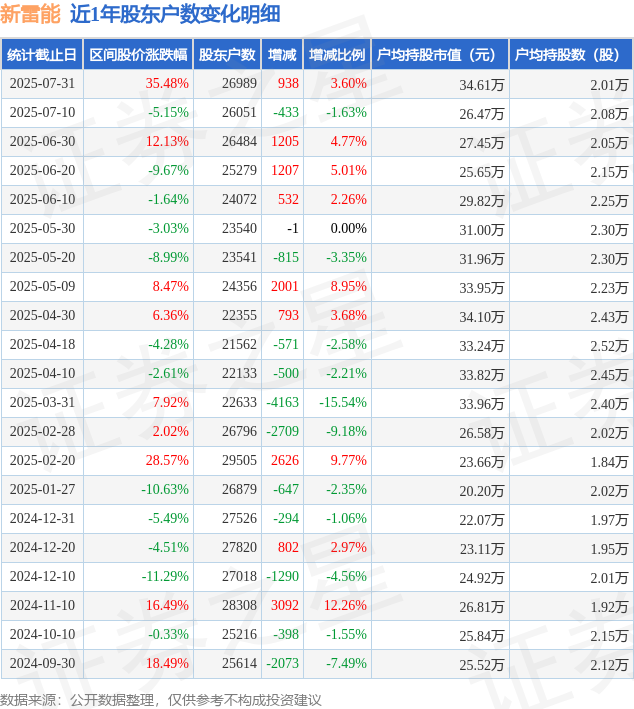The height and width of the screenshot is (709, 634).
Task: Click the -2073 decrease value
Action: click(283, 662)
